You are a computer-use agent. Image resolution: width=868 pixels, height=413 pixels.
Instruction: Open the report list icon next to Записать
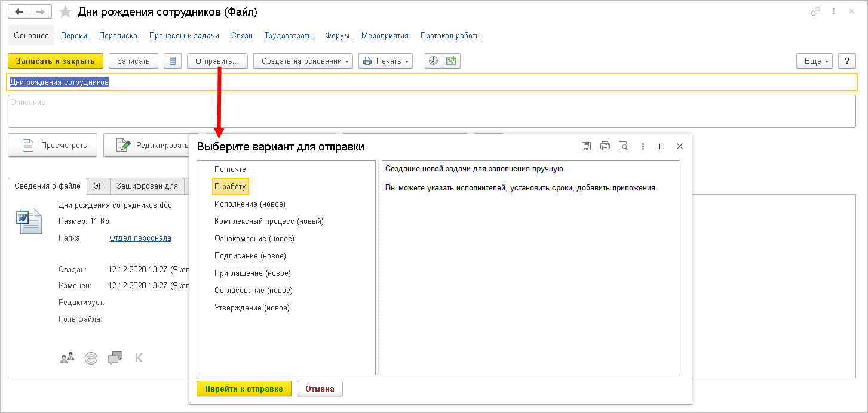pos(173,61)
